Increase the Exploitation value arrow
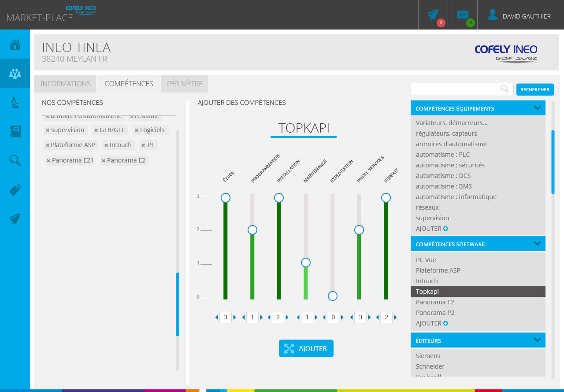Image resolution: width=564 pixels, height=392 pixels. (342, 317)
